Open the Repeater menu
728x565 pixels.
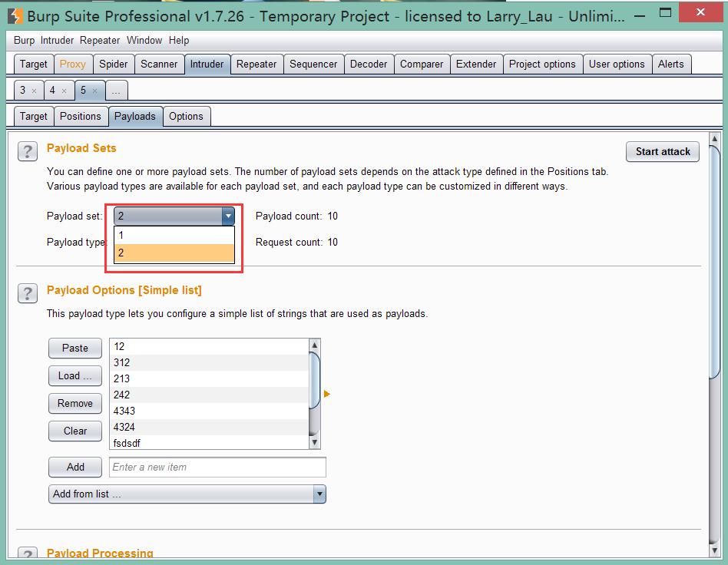coord(100,41)
